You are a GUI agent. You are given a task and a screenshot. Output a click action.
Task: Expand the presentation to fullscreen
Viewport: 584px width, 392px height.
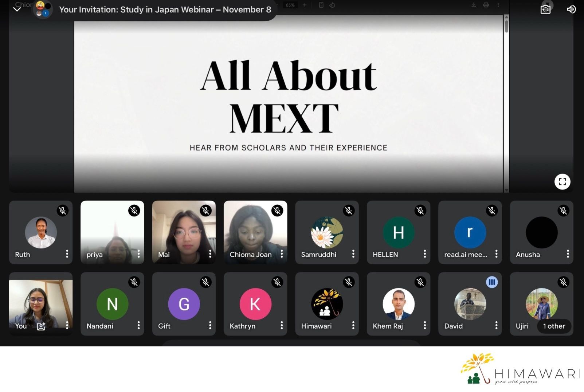pos(562,181)
